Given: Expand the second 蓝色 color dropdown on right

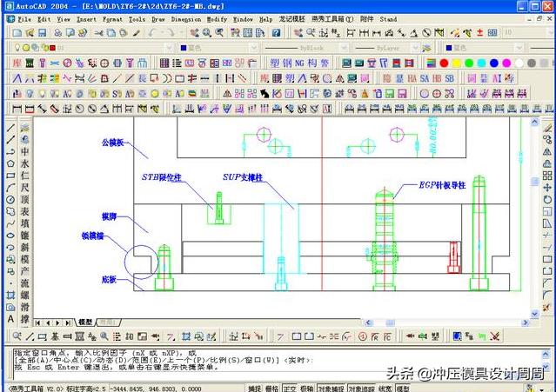Looking at the screenshot, I should [x=519, y=48].
